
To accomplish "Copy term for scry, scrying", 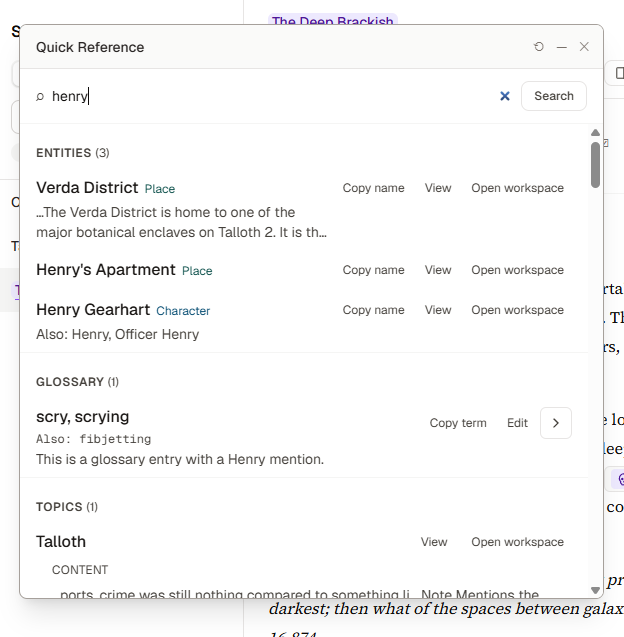I will 458,423.
